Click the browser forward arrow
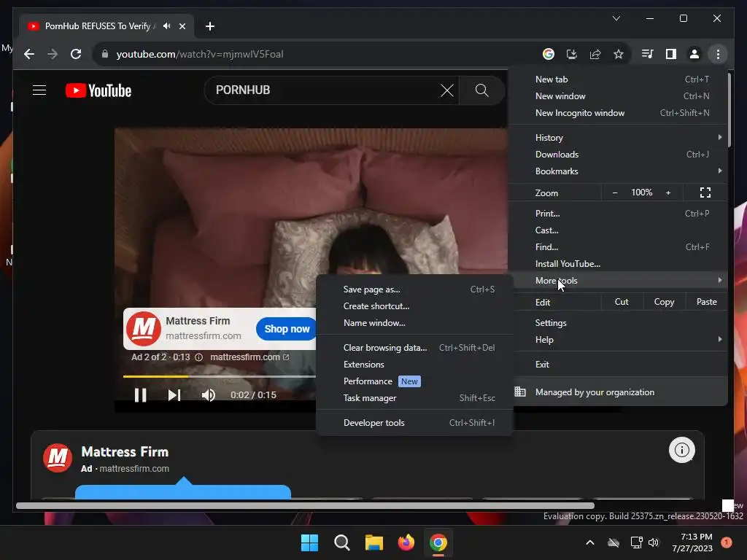 (x=53, y=54)
